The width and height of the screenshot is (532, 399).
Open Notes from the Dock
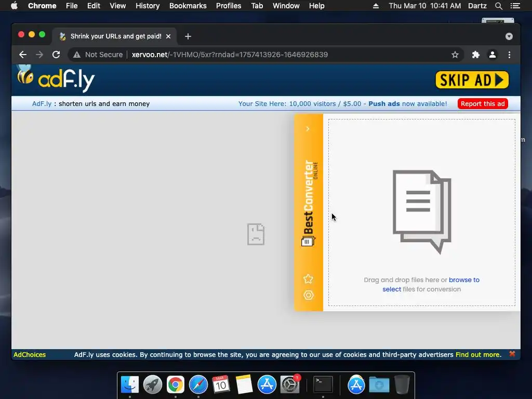click(x=244, y=385)
